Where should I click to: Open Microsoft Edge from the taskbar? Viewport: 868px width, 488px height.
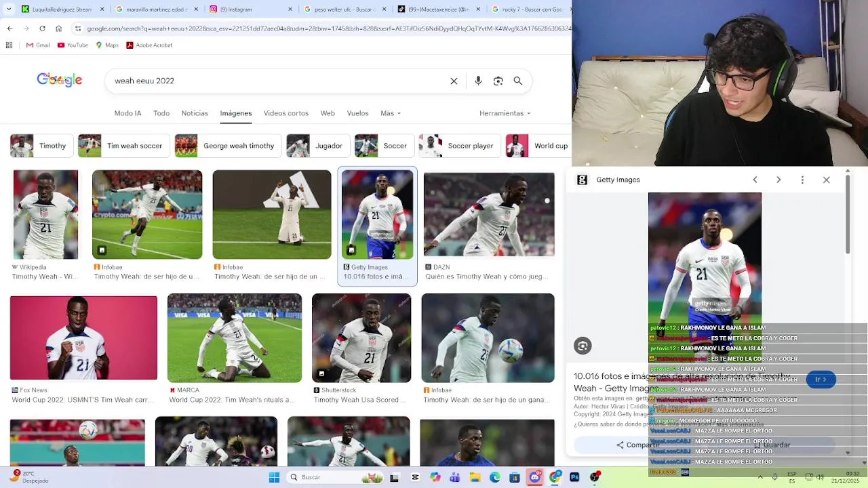pyautogui.click(x=494, y=477)
